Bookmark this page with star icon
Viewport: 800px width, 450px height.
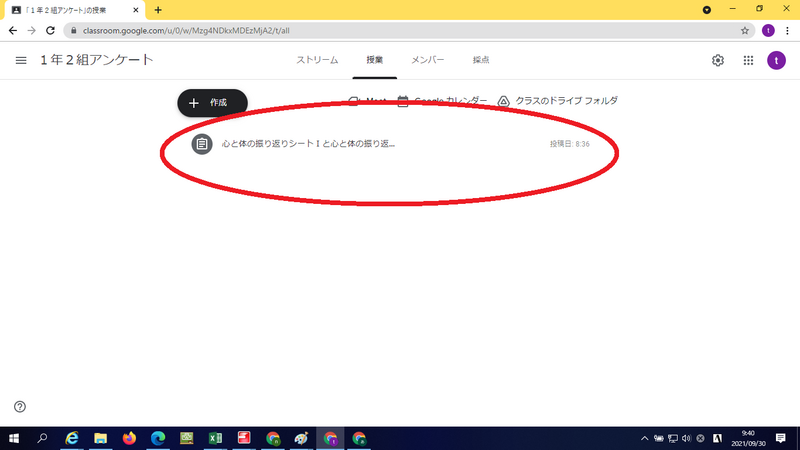pyautogui.click(x=745, y=30)
